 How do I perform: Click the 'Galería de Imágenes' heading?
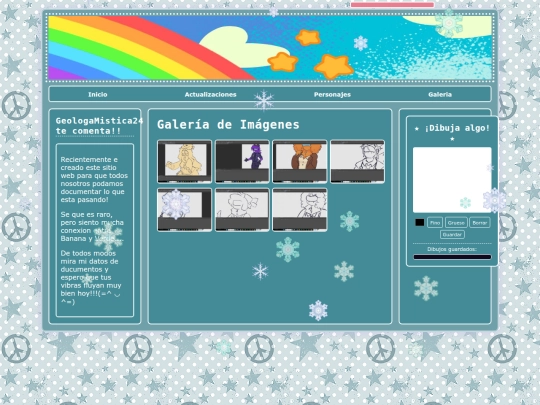228,124
